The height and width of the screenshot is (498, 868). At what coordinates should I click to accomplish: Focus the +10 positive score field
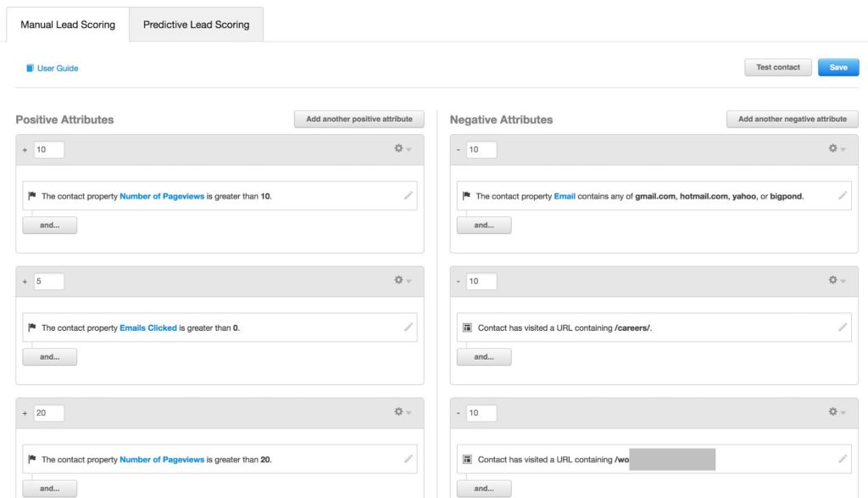pyautogui.click(x=48, y=149)
